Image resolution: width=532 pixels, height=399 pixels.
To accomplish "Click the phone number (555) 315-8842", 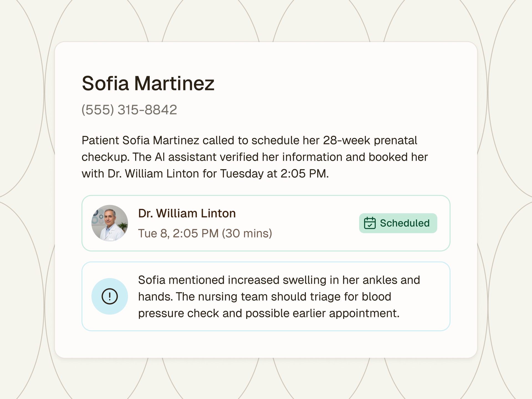I will (129, 110).
